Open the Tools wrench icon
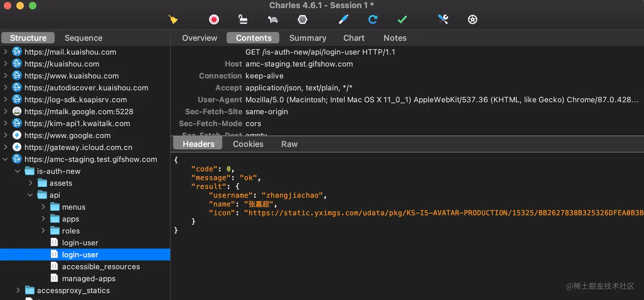644x300 pixels. (443, 19)
